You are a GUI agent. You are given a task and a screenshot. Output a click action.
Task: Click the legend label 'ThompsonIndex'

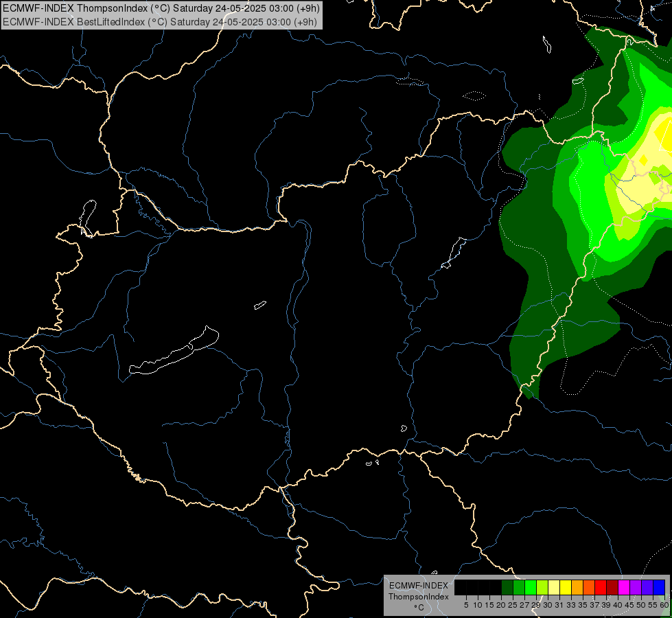[419, 597]
